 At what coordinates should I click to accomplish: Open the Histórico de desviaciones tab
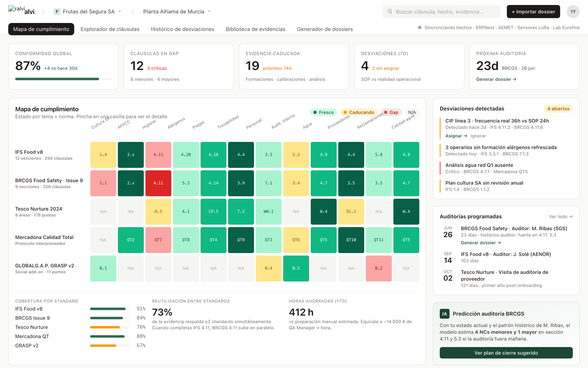[x=183, y=29]
